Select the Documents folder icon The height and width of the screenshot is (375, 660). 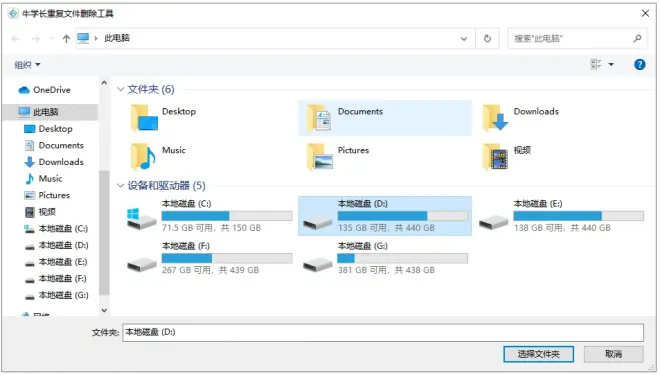click(x=319, y=118)
